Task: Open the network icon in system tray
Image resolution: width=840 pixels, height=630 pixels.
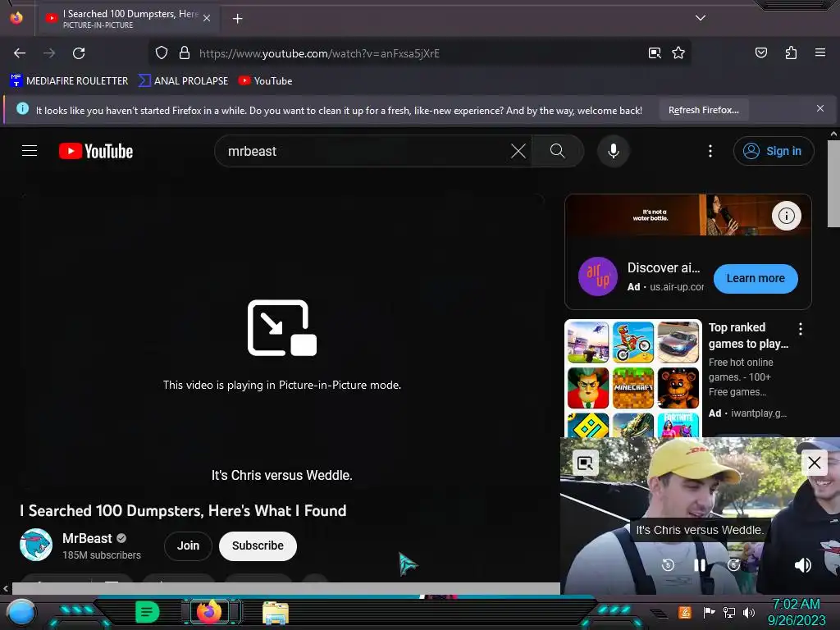Action: 729,612
